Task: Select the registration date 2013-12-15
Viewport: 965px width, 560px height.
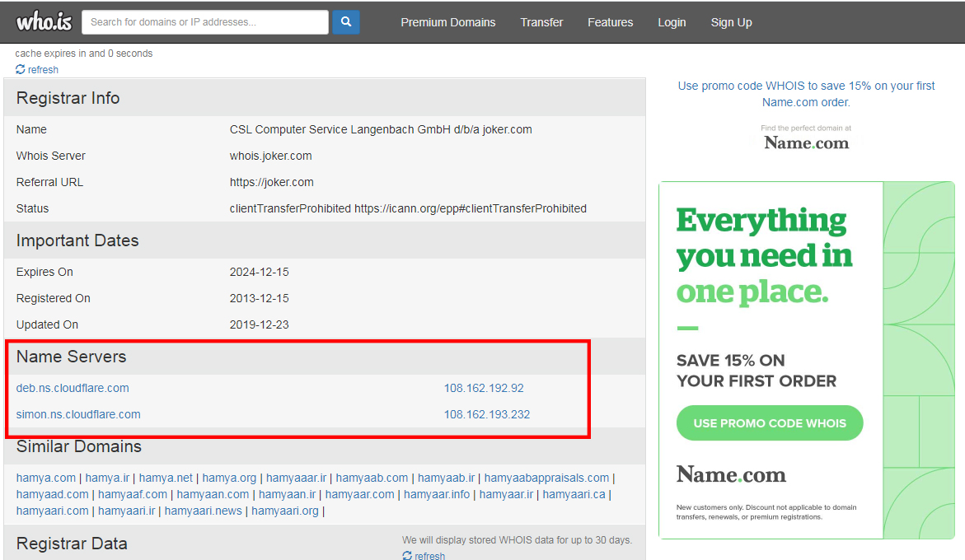Action: click(x=259, y=299)
